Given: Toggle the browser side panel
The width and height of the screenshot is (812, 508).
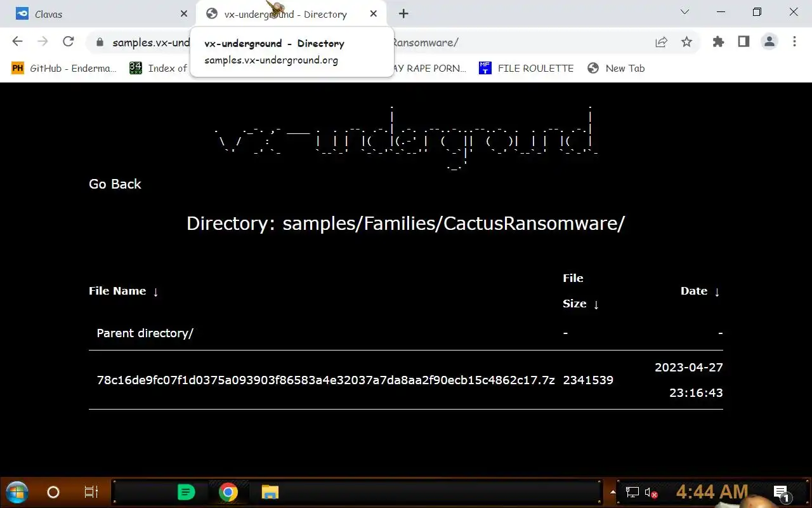Looking at the screenshot, I should tap(743, 42).
